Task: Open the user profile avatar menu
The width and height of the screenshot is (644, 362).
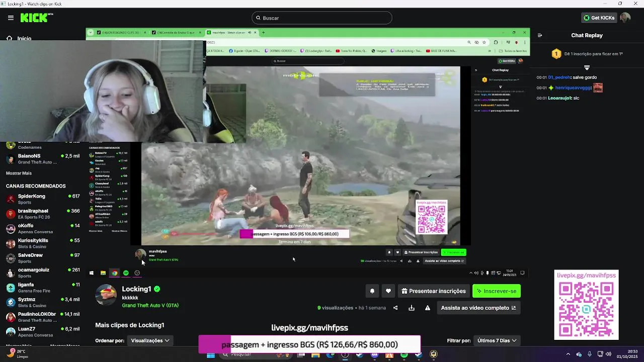Action: pos(625,18)
